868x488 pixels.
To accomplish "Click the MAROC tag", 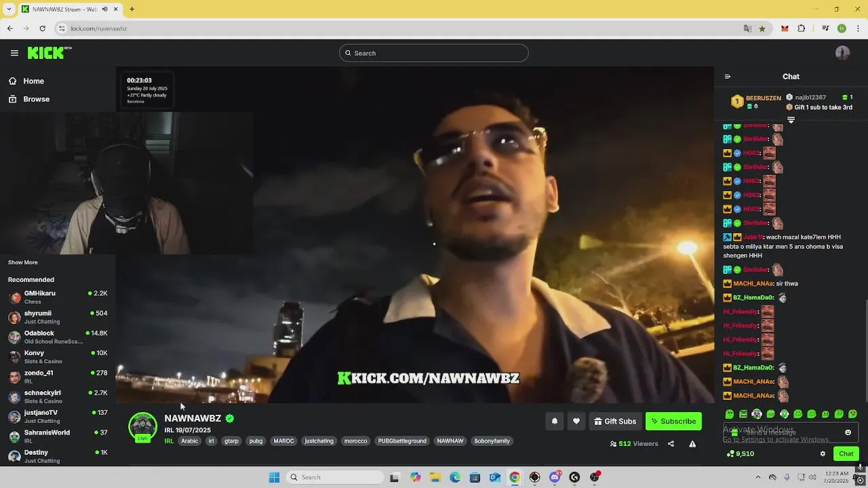I will [x=283, y=441].
